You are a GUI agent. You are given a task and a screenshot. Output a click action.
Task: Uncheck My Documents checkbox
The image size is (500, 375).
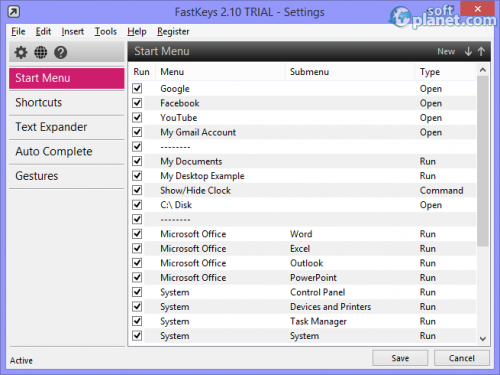click(x=137, y=161)
